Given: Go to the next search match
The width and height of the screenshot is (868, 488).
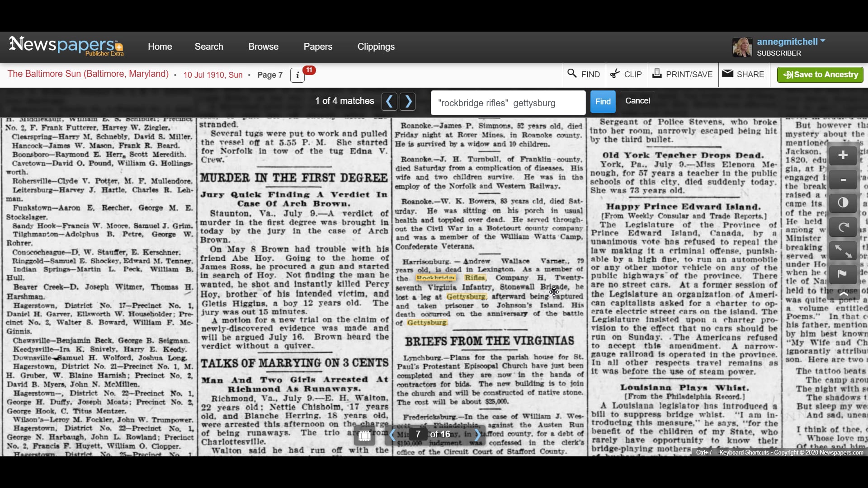Looking at the screenshot, I should [408, 102].
